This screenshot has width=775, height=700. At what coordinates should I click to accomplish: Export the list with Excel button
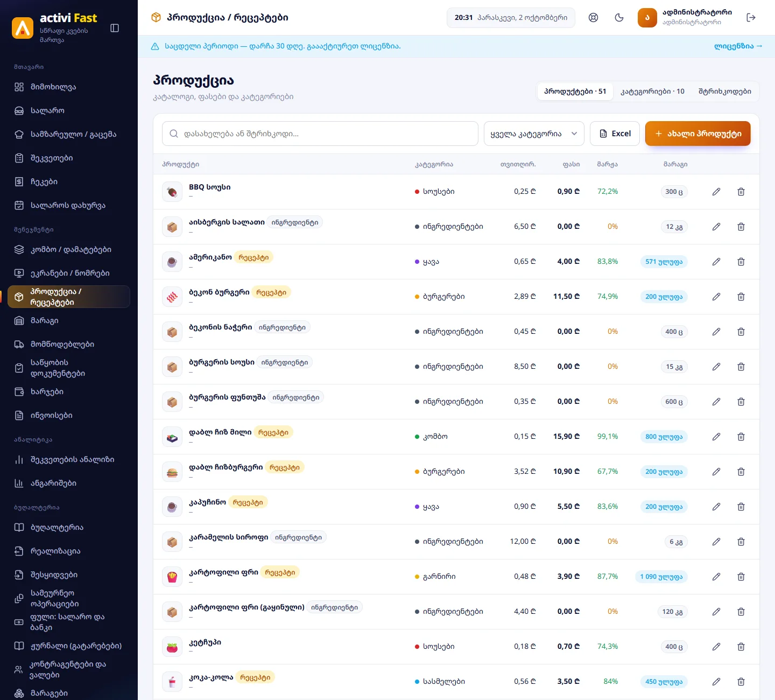(615, 134)
